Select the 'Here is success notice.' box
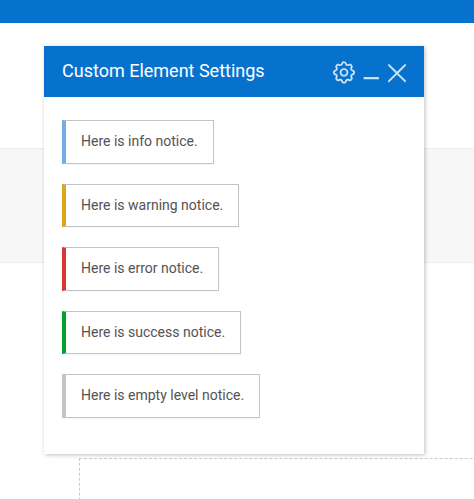The height and width of the screenshot is (499, 474). 151,332
